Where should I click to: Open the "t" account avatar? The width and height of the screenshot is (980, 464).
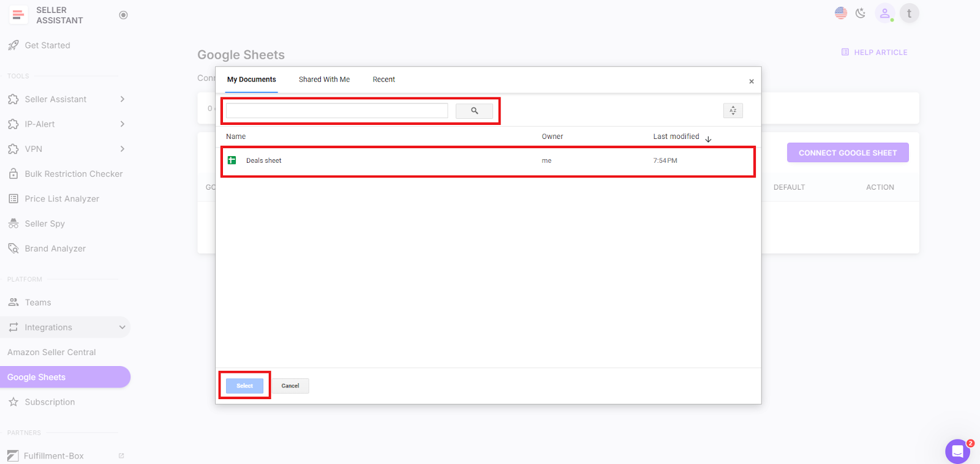click(x=909, y=13)
